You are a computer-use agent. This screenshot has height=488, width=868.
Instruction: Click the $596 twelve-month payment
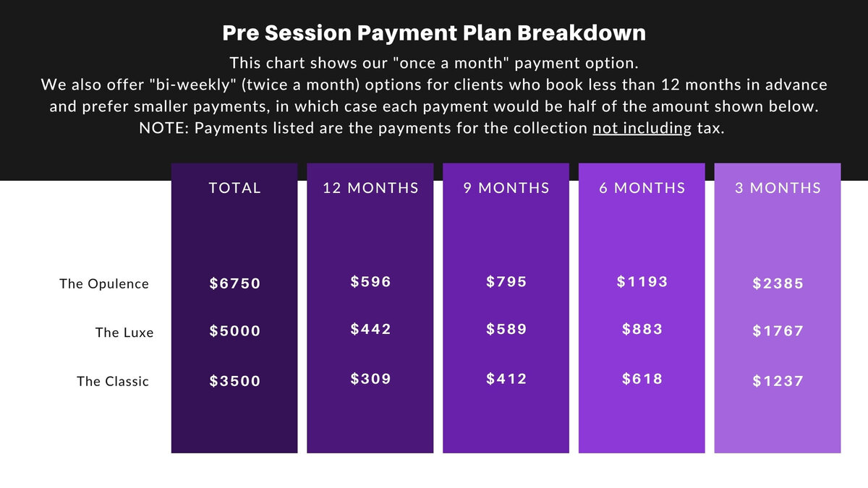pyautogui.click(x=371, y=281)
